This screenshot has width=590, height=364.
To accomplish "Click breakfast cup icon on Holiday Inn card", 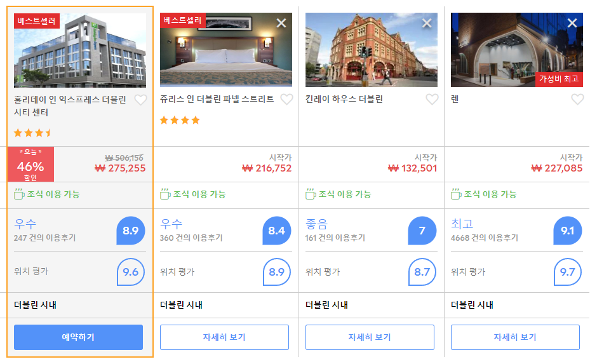I will coord(19,194).
